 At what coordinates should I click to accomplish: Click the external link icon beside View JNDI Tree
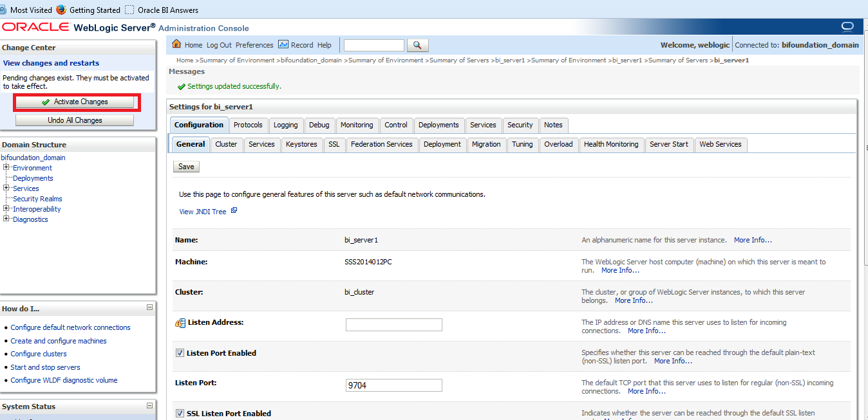[234, 210]
